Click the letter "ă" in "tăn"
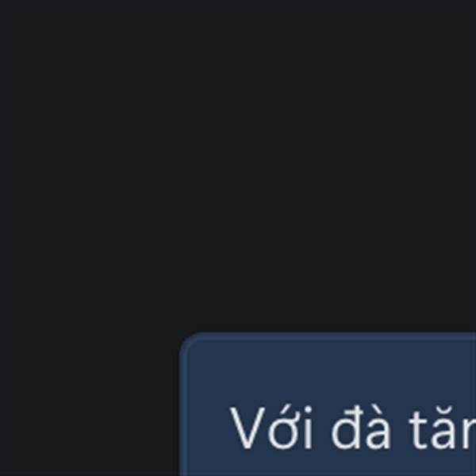 tap(443, 427)
